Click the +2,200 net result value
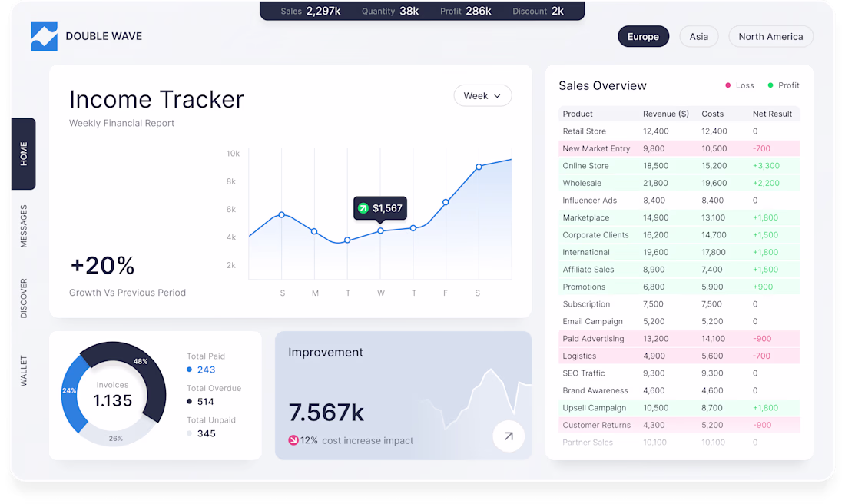This screenshot has width=845, height=504. 766,183
